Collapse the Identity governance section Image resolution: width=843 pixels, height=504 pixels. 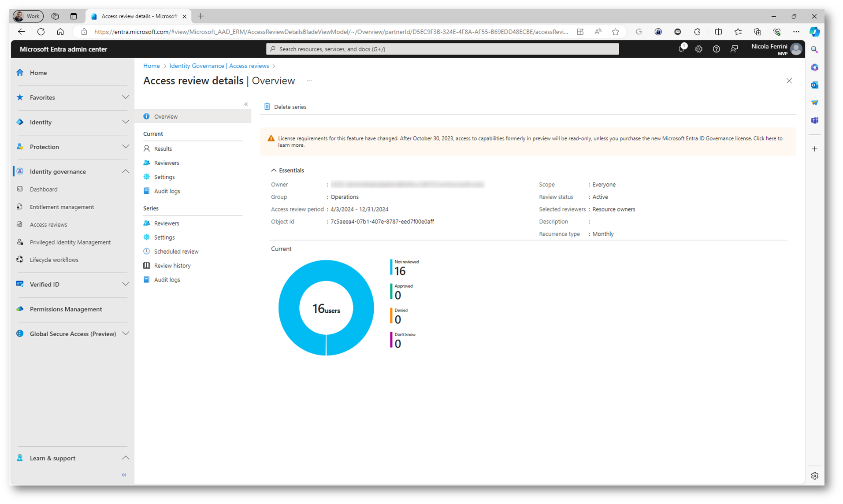click(125, 171)
